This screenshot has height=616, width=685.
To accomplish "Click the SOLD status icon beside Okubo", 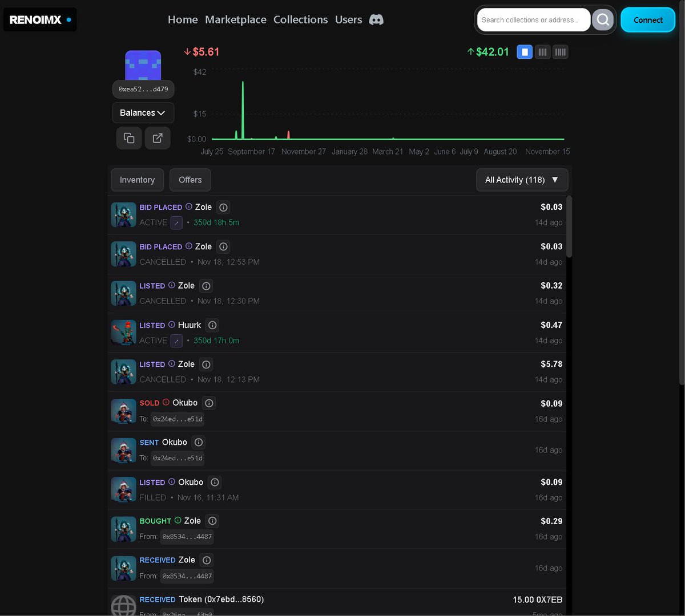I will coord(166,403).
